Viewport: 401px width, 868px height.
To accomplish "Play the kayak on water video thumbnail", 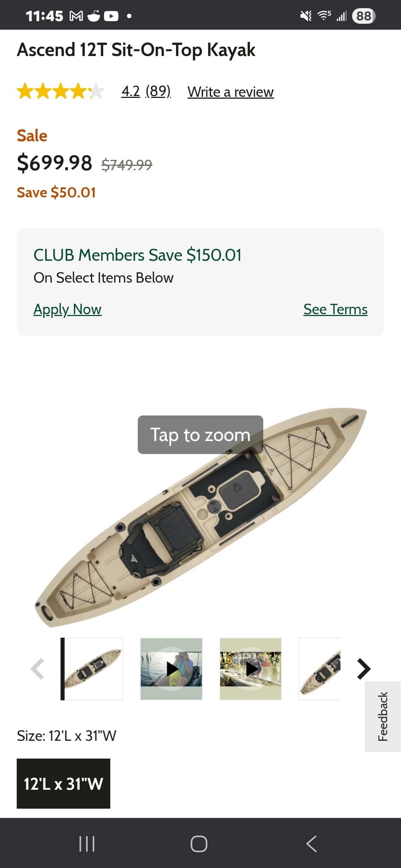I will [171, 669].
